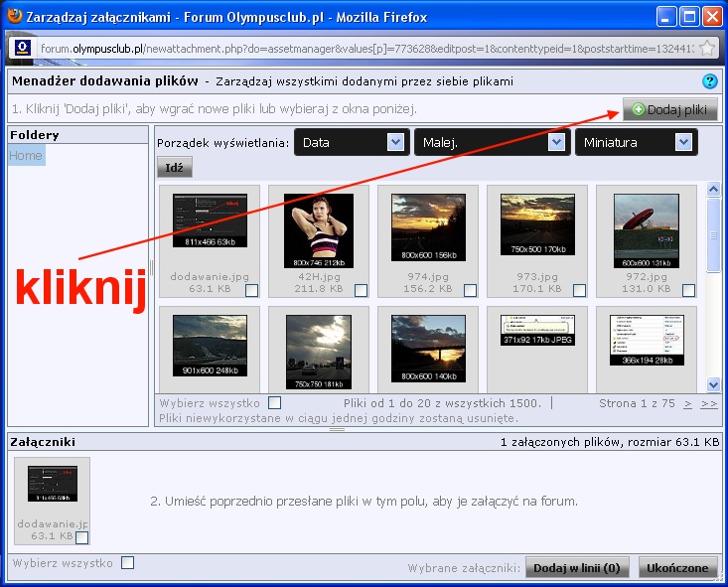Click the 42H.jpg portrait thumbnail
Viewport: 728px width, 587px height.
pyautogui.click(x=319, y=230)
